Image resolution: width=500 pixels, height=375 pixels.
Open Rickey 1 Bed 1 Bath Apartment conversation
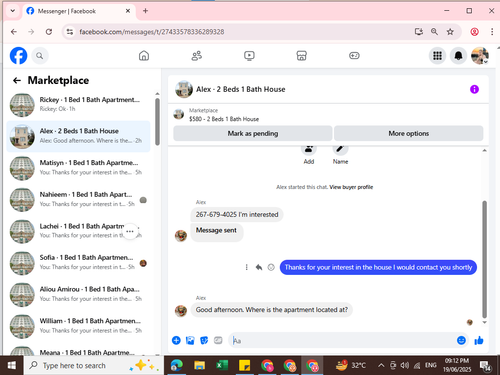(x=78, y=105)
